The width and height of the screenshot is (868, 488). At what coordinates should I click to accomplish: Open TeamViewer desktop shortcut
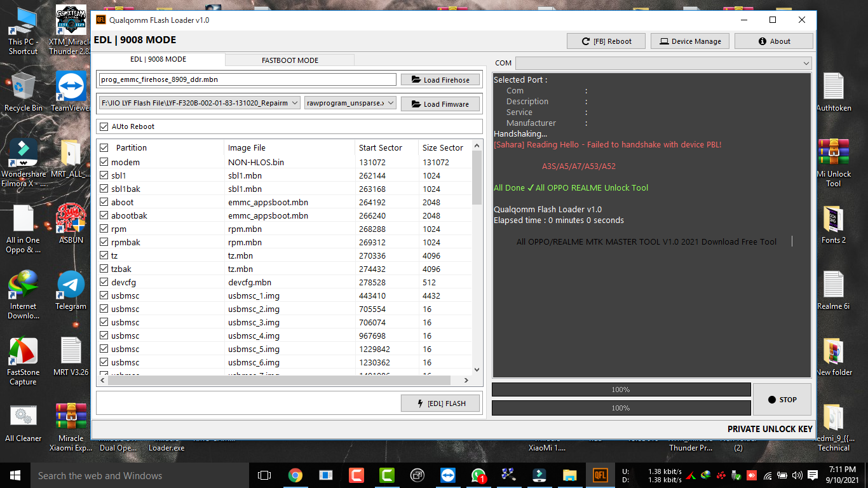point(71,92)
